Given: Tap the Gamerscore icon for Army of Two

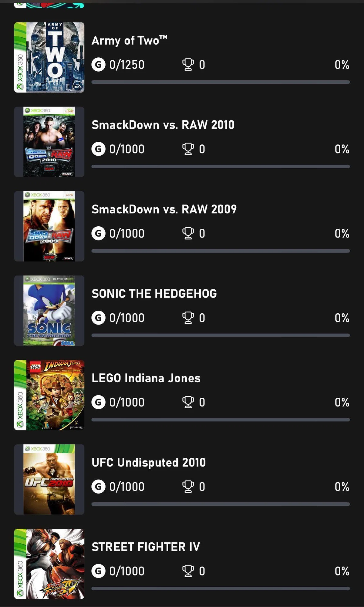Looking at the screenshot, I should click(x=98, y=65).
